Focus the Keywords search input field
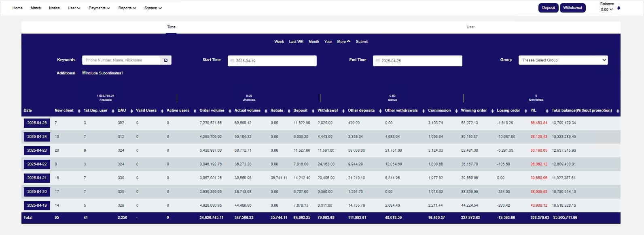This screenshot has width=644, height=235. coord(121,60)
